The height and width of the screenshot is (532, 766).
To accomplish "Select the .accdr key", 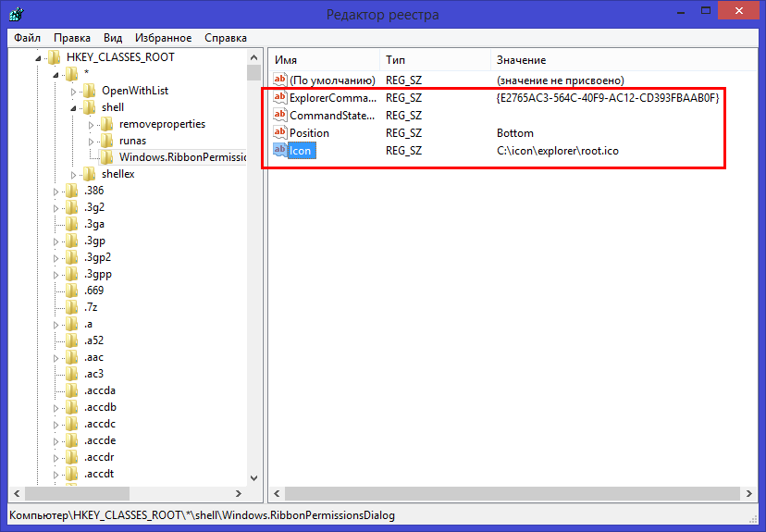I will pyautogui.click(x=99, y=457).
